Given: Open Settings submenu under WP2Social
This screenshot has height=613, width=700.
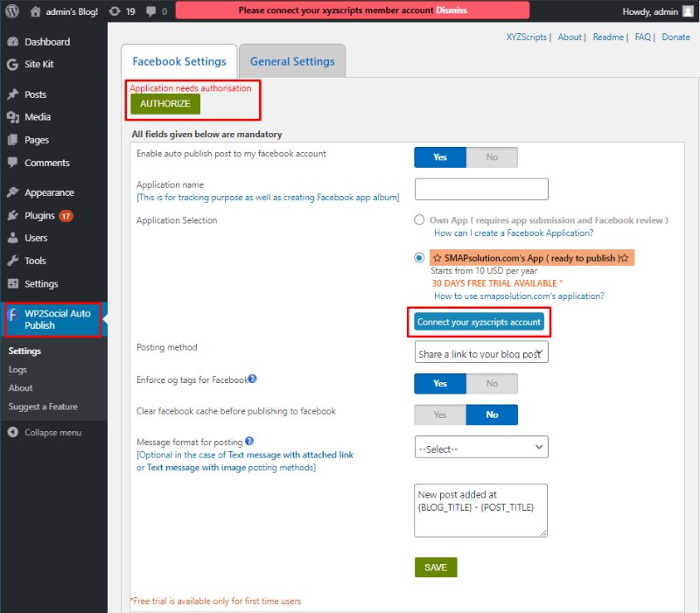Looking at the screenshot, I should 24,351.
